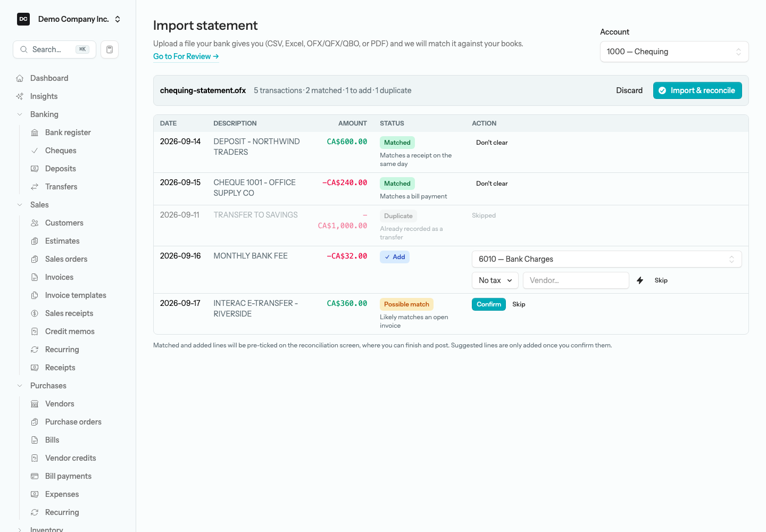Viewport: 766px width, 532px height.
Task: Click the Customers people icon
Action: tap(35, 223)
